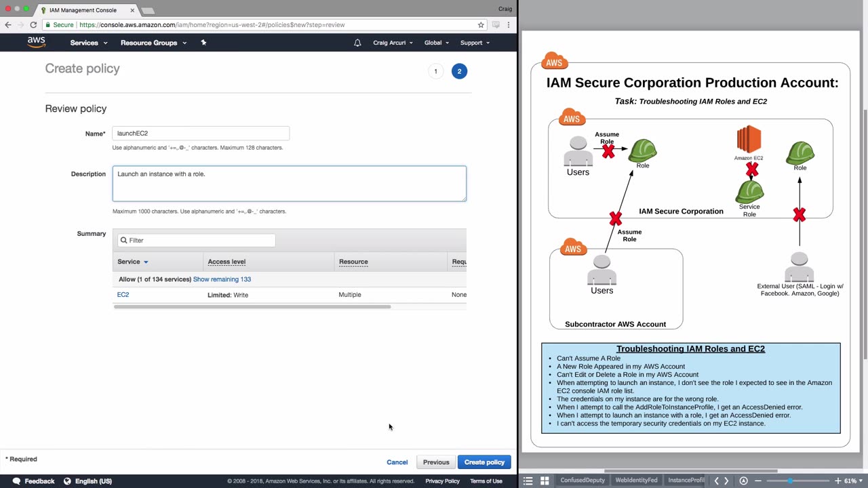Click the 'Multiple' resource cell

tap(350, 295)
